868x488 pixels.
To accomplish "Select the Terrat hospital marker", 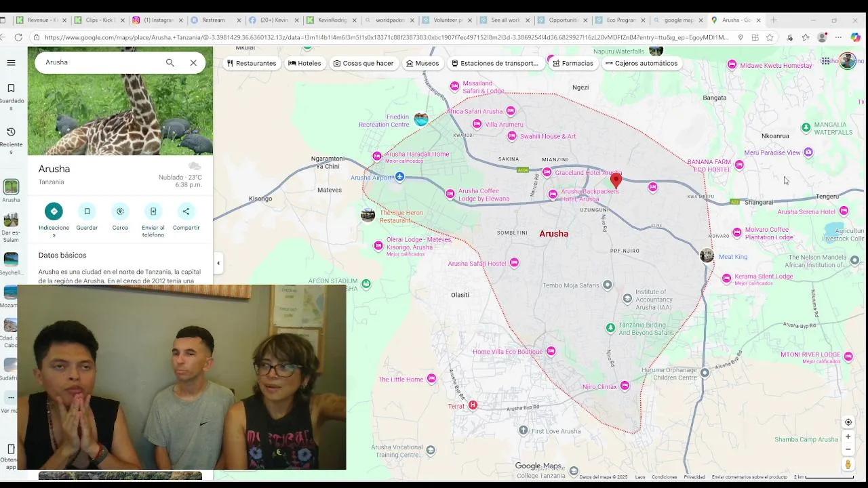I will point(473,405).
